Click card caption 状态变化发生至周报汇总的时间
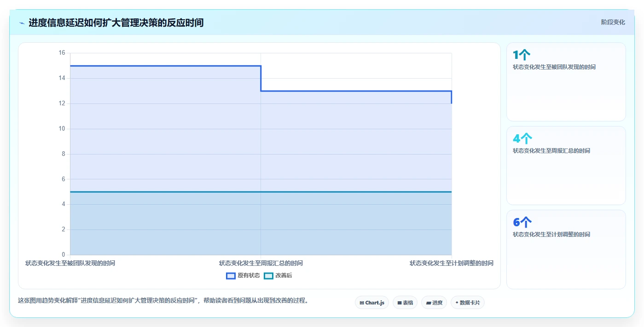This screenshot has width=644, height=327. point(551,151)
